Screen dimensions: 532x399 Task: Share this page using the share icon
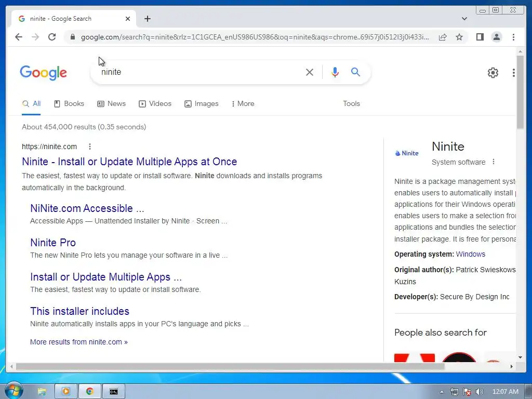(x=443, y=37)
